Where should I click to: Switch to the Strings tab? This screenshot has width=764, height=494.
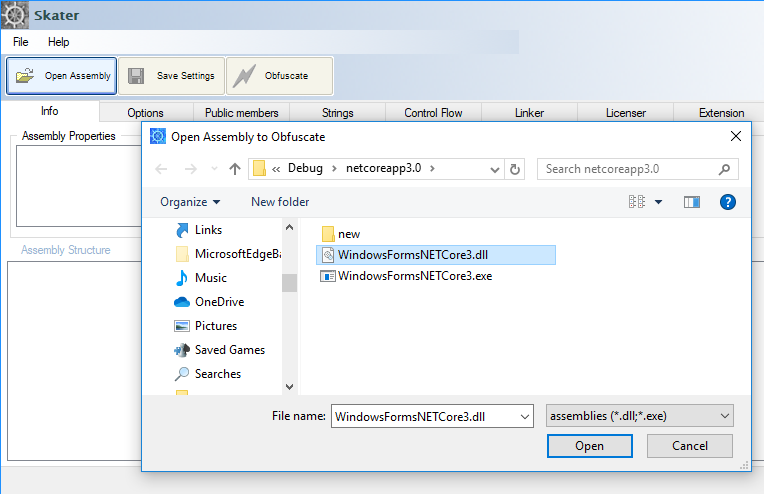[x=338, y=113]
